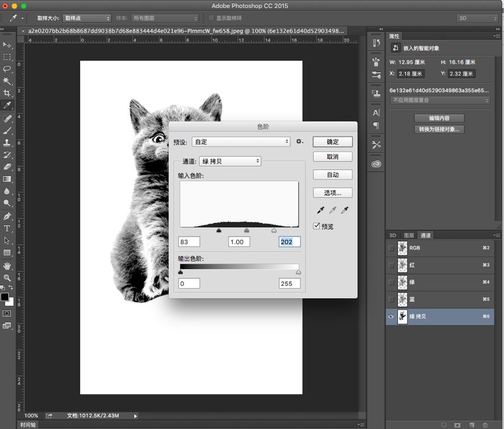Select the History Brush tool

tap(7, 155)
